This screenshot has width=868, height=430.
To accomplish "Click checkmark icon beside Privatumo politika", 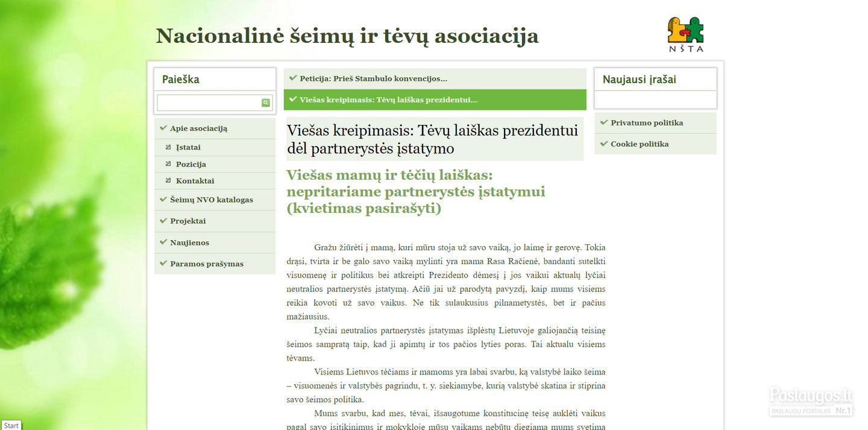I will (x=604, y=122).
